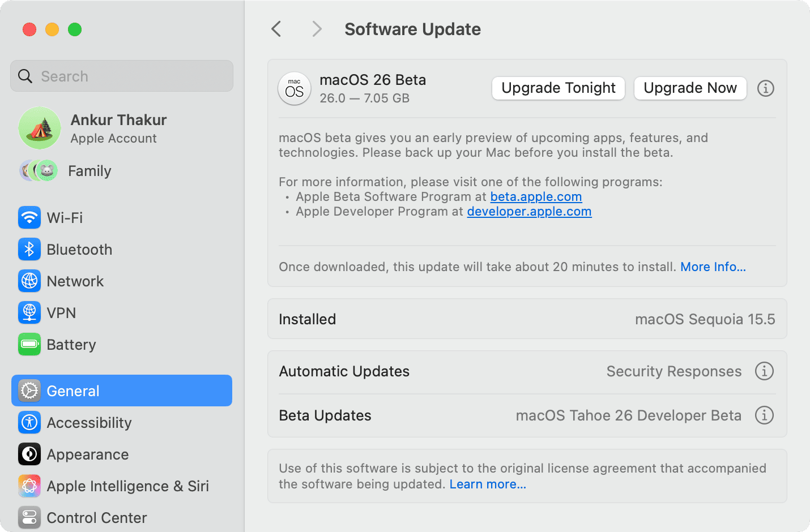810x532 pixels.
Task: Click the Security Responses value
Action: click(674, 371)
